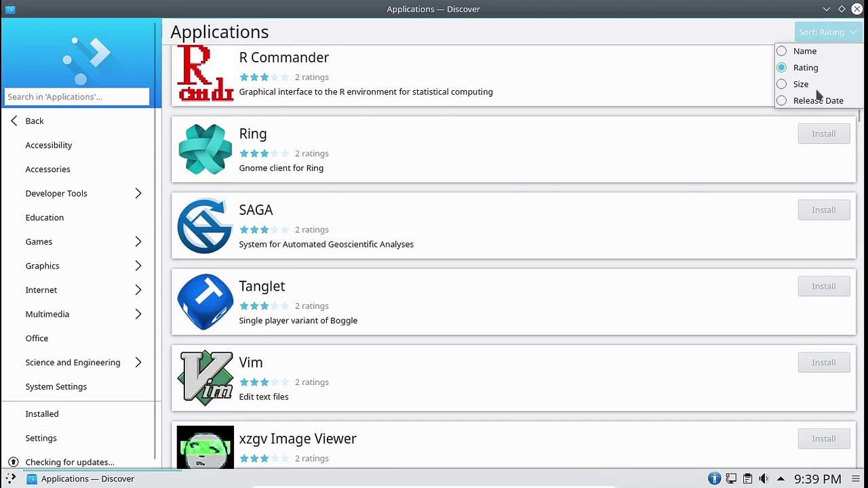Click the Vim application icon
The image size is (868, 488).
(x=205, y=378)
